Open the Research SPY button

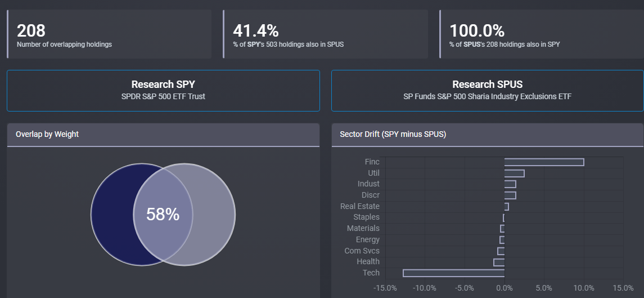(x=163, y=91)
